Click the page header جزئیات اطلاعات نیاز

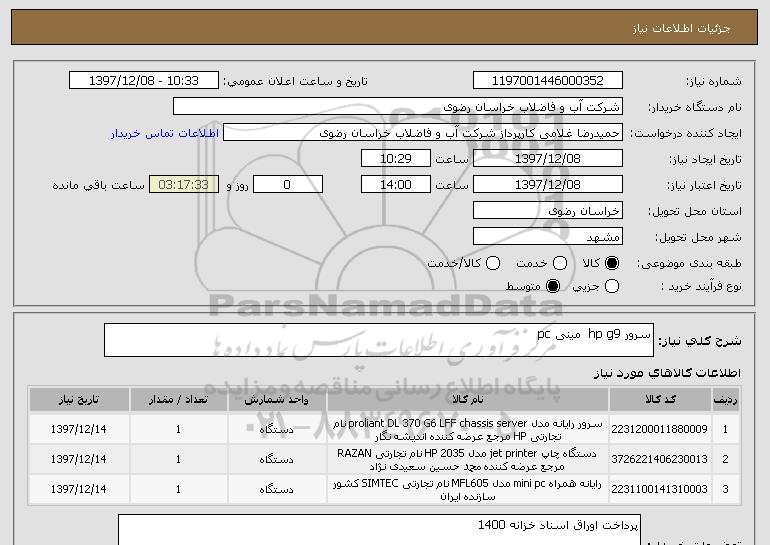(x=681, y=28)
